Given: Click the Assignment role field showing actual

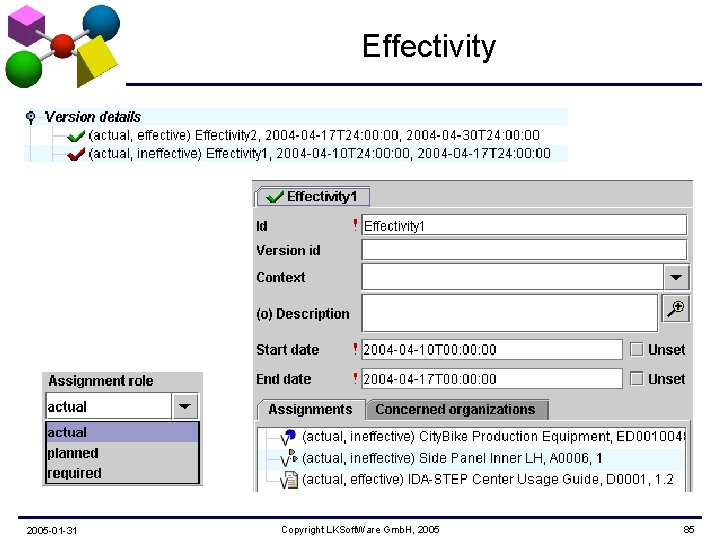Looking at the screenshot, I should (x=109, y=407).
